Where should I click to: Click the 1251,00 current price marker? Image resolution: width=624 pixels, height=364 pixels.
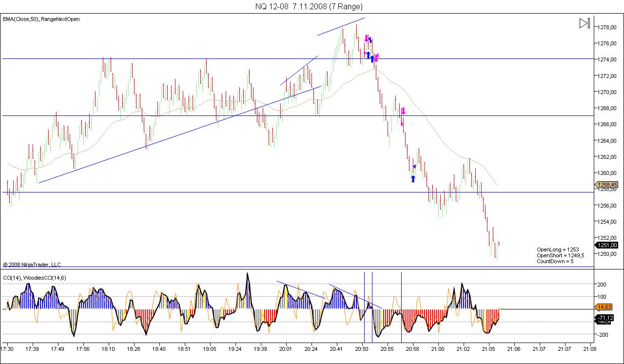pos(607,245)
